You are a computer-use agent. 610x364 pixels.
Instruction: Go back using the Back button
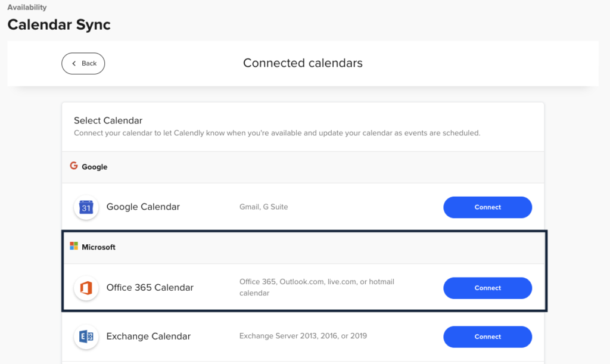click(83, 64)
